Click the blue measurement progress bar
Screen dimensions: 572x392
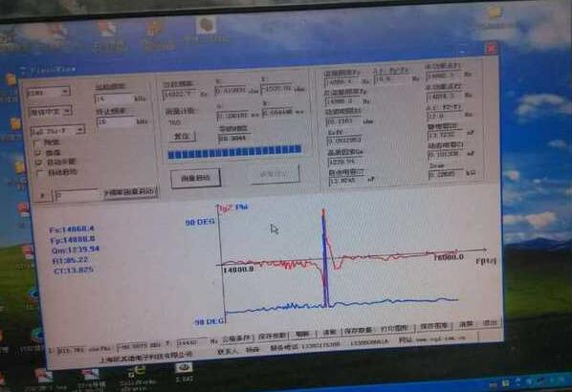point(234,152)
